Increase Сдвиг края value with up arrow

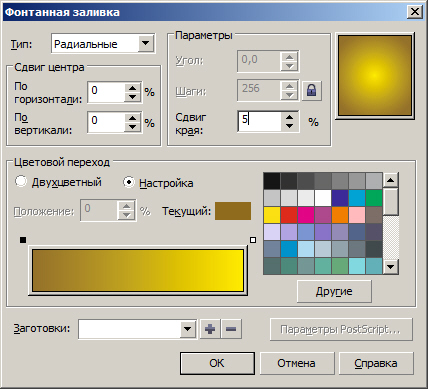coord(289,117)
